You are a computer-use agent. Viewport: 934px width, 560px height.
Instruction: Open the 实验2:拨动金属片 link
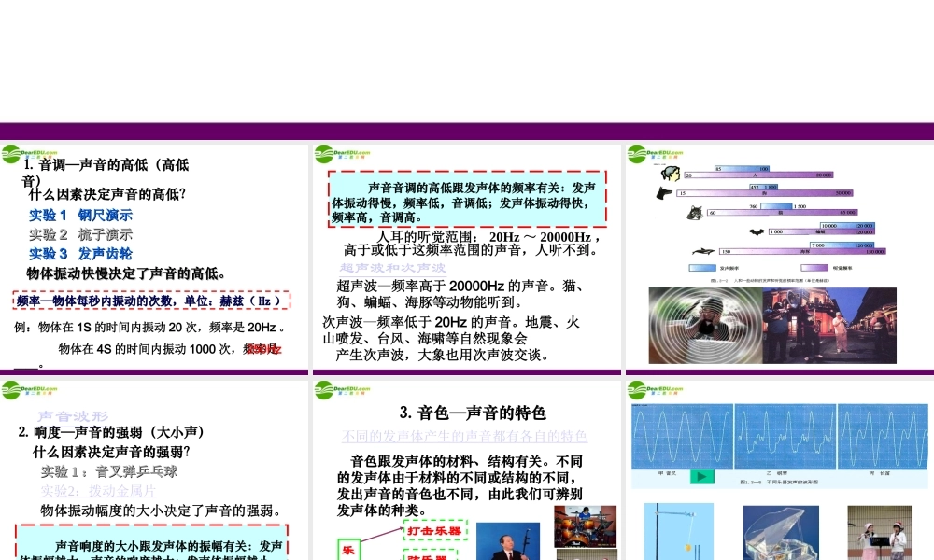pyautogui.click(x=98, y=491)
